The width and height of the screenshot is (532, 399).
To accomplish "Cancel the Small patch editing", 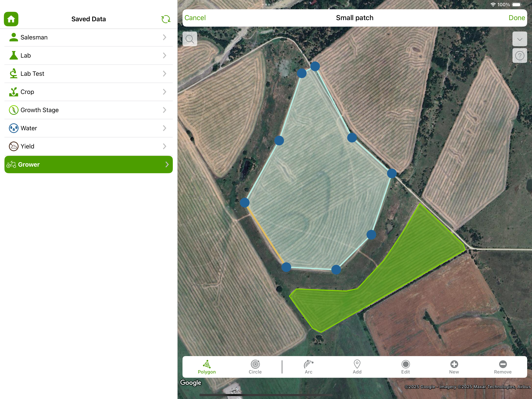I will coord(195,18).
